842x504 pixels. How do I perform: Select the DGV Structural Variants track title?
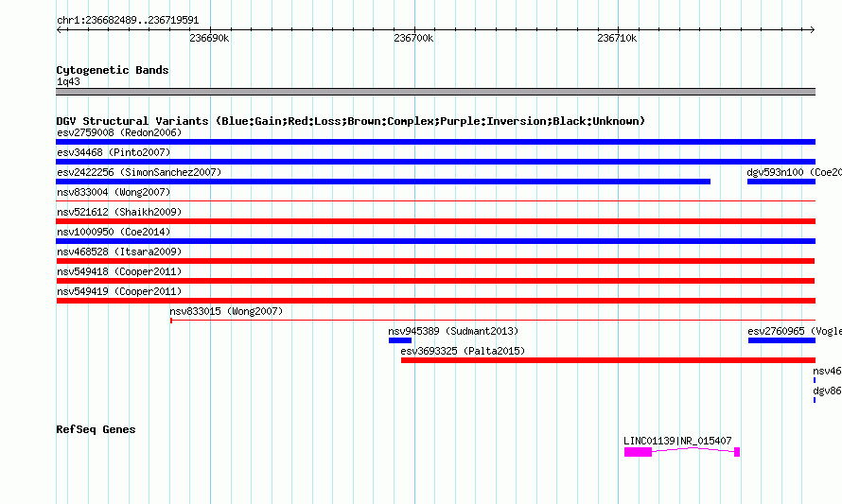[350, 121]
